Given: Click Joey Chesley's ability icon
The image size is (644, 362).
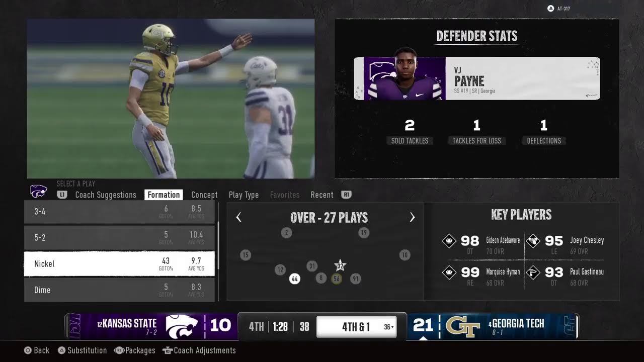Looking at the screenshot, I should click(533, 241).
